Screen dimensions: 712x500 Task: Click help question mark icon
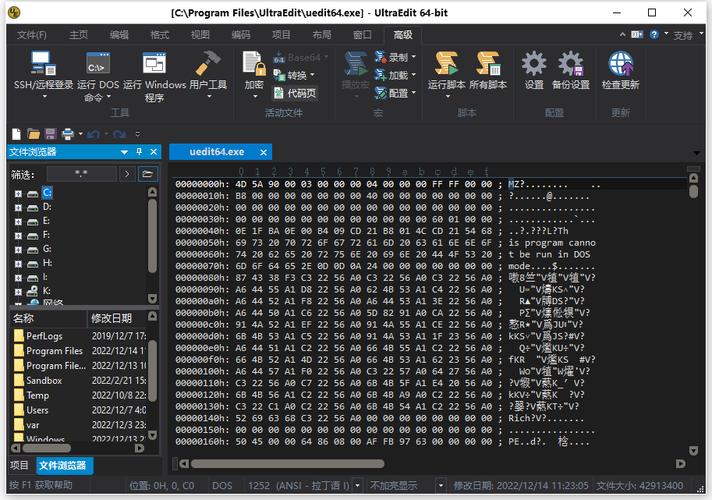pyautogui.click(x=654, y=35)
